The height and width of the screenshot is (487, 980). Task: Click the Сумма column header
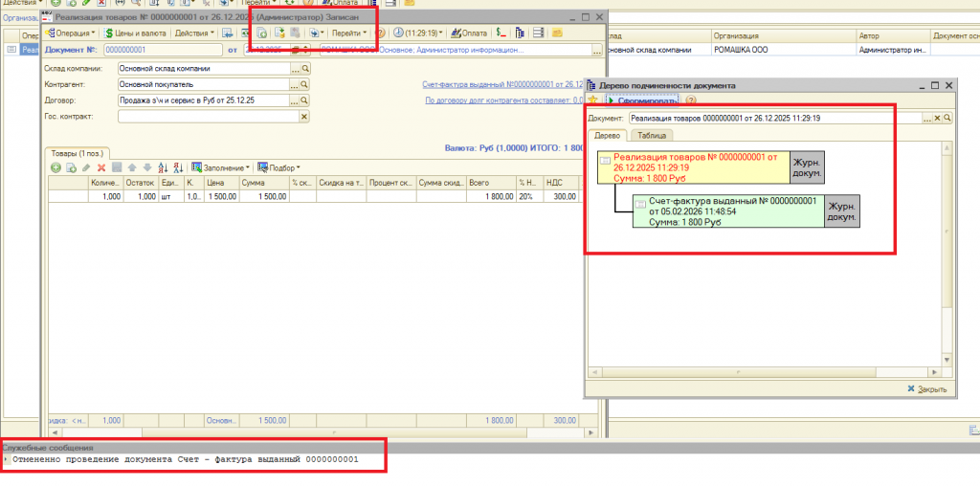[264, 183]
